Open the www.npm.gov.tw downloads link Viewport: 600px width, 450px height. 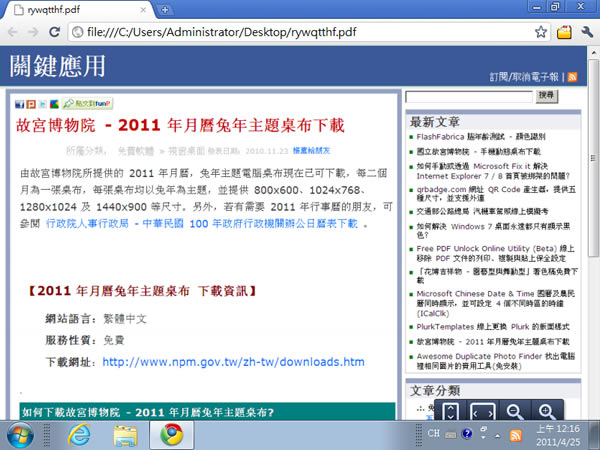coord(233,362)
